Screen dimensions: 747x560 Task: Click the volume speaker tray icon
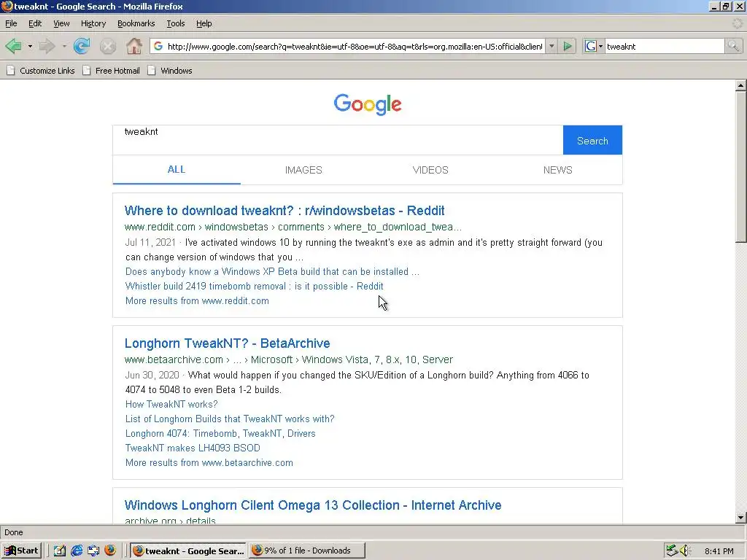coord(685,551)
